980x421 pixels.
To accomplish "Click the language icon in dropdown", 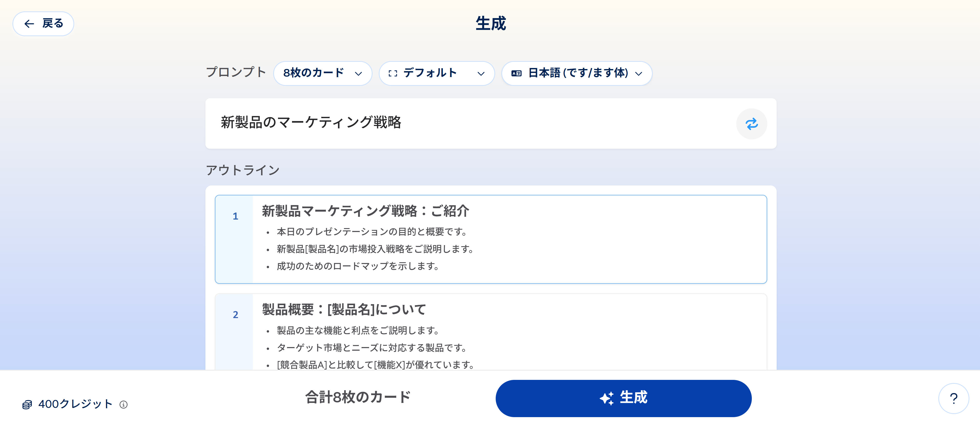I will click(x=516, y=73).
